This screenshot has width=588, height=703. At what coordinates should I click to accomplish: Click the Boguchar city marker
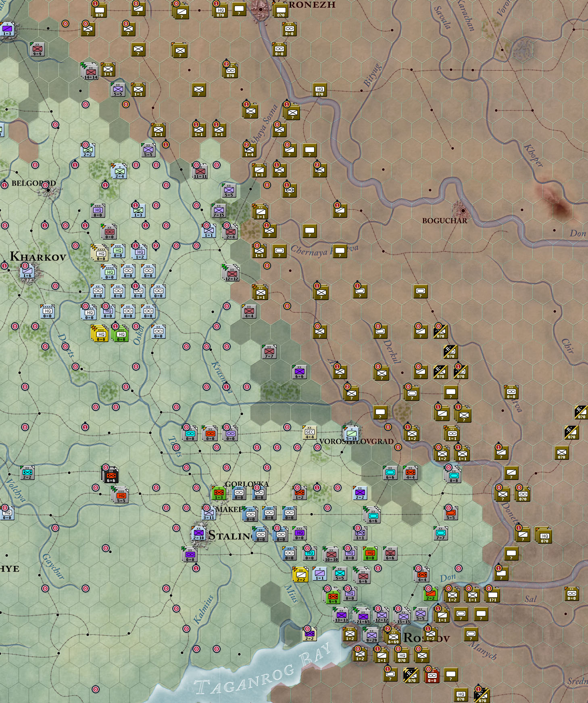pyautogui.click(x=463, y=210)
